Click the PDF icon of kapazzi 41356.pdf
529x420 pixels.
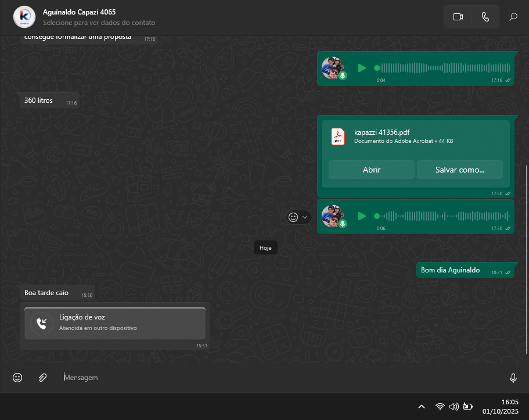point(338,136)
